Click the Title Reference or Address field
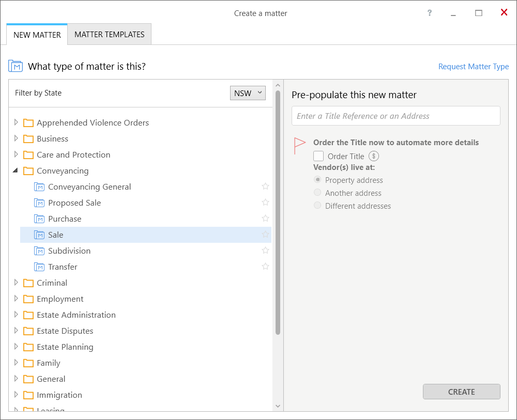This screenshot has height=420, width=517. [x=396, y=116]
